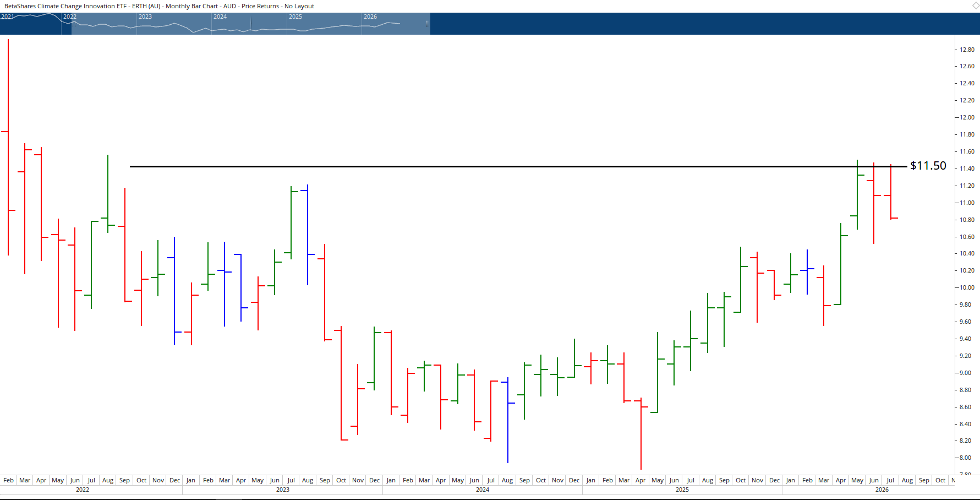Click the 2023 year label on bottom axis
Viewport: 980px width, 500px height.
click(x=283, y=490)
